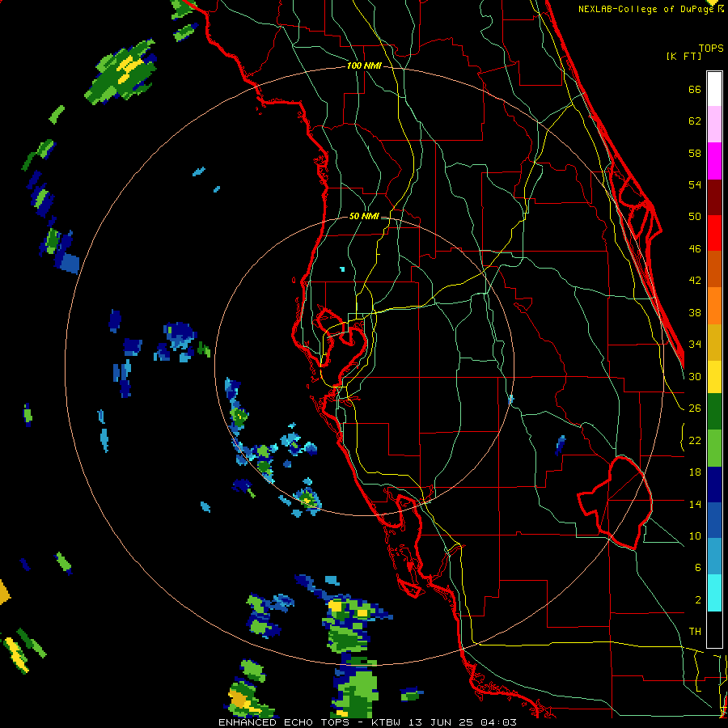Choose the gold legend swatch
Image resolution: width=728 pixels, height=728 pixels.
tap(714, 342)
